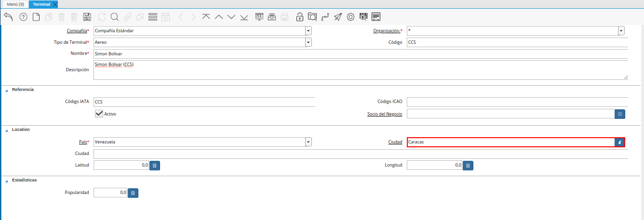Click the undo back arrow icon

pyautogui.click(x=8, y=17)
